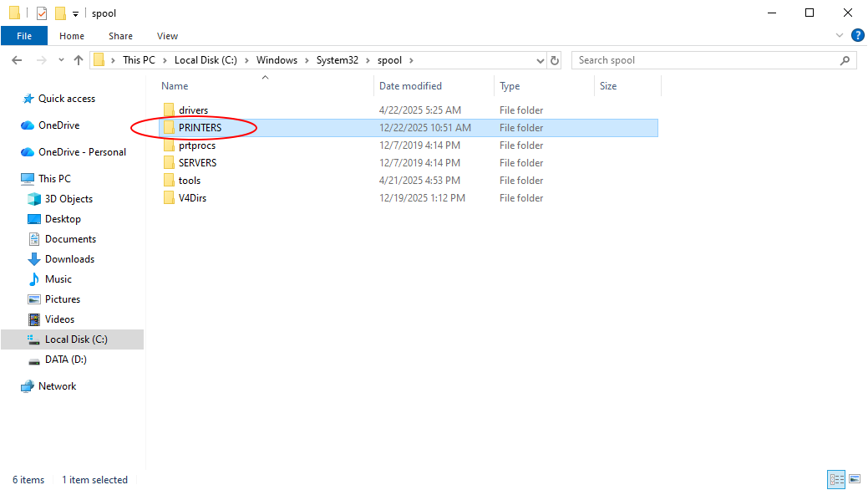Sort by Date modified column header

pyautogui.click(x=410, y=86)
